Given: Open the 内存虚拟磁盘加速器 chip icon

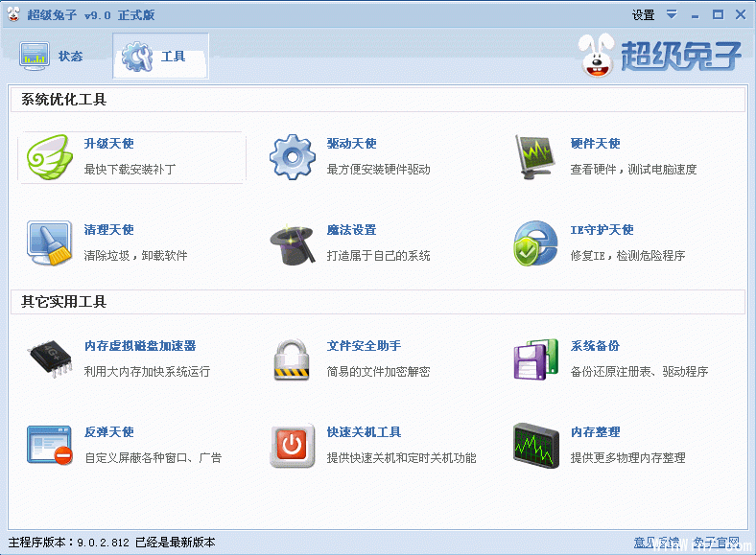Looking at the screenshot, I should (x=50, y=358).
